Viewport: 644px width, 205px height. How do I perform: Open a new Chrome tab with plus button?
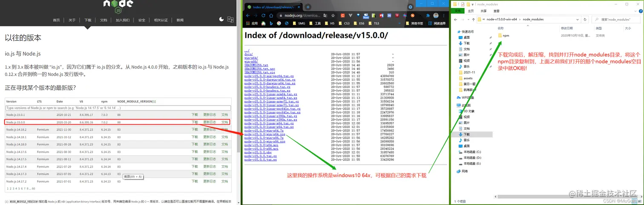(x=308, y=7)
